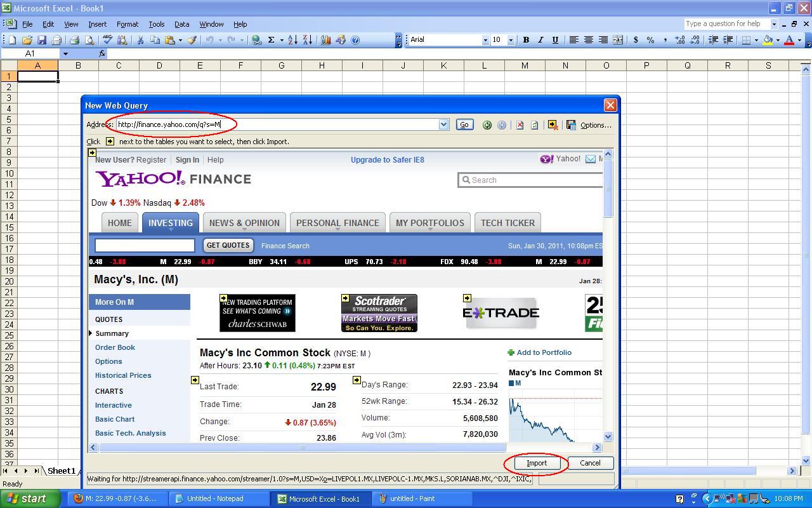Click the GET QUOTES button
This screenshot has height=508, width=812.
(228, 245)
